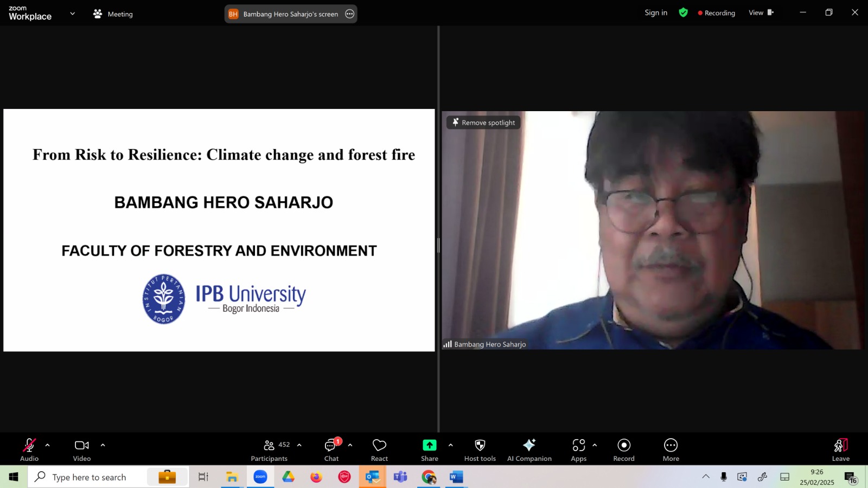This screenshot has width=868, height=488.
Task: Click the encryption shield icon
Action: 684,12
